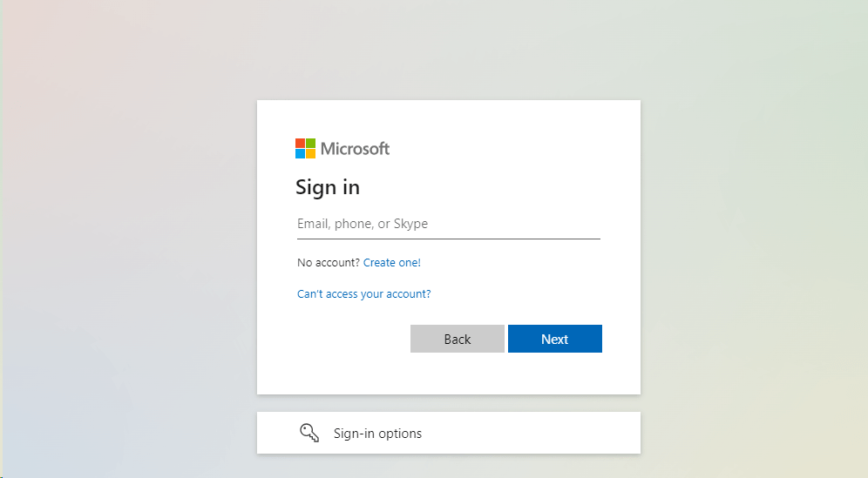Open the "Create one!" link
This screenshot has height=478, width=868.
pos(392,262)
